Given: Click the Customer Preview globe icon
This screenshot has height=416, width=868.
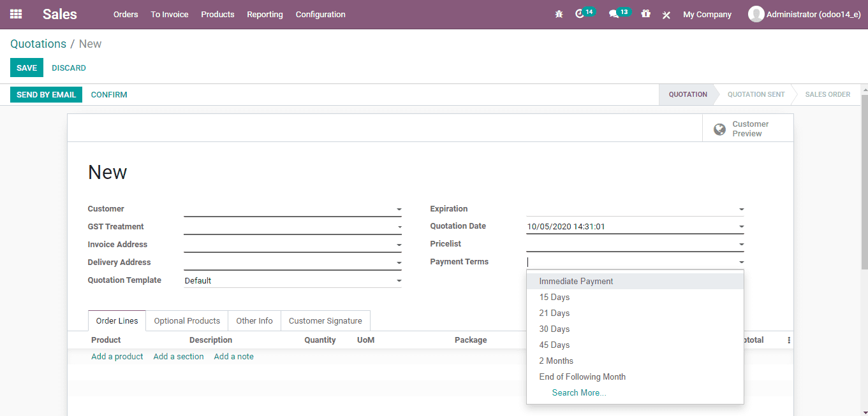Looking at the screenshot, I should (x=719, y=129).
